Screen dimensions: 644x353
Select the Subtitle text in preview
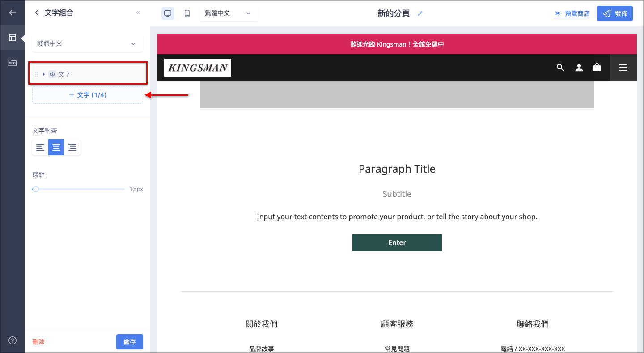(x=397, y=194)
